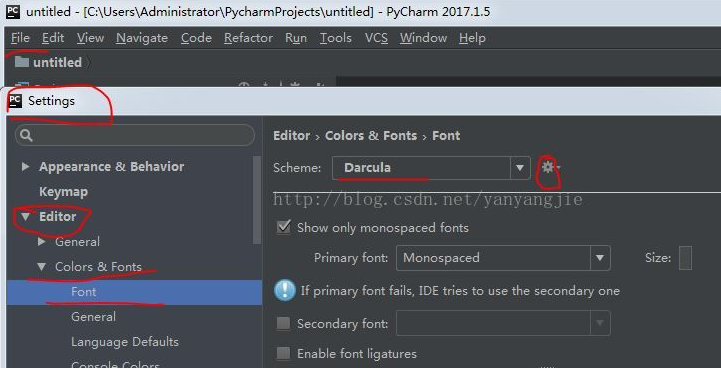
Task: Click the PyCharm logo in main window title
Action: pyautogui.click(x=13, y=12)
